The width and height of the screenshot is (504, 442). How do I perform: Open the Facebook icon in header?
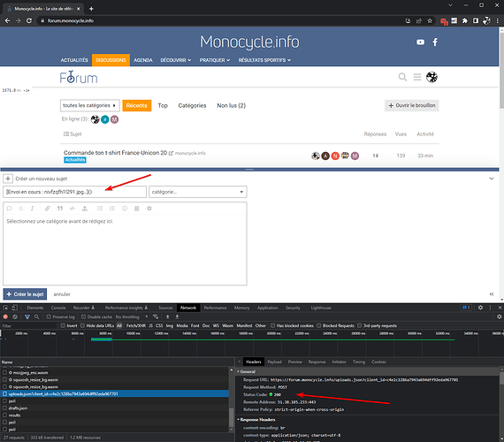pyautogui.click(x=434, y=42)
